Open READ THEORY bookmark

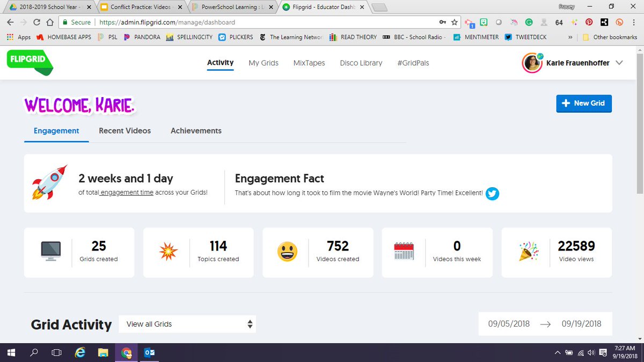pyautogui.click(x=354, y=37)
